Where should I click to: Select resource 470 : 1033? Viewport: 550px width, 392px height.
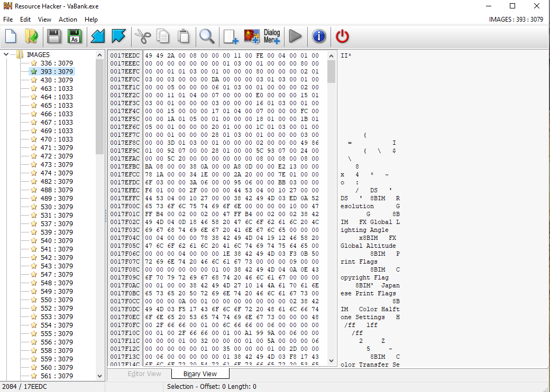(x=57, y=139)
